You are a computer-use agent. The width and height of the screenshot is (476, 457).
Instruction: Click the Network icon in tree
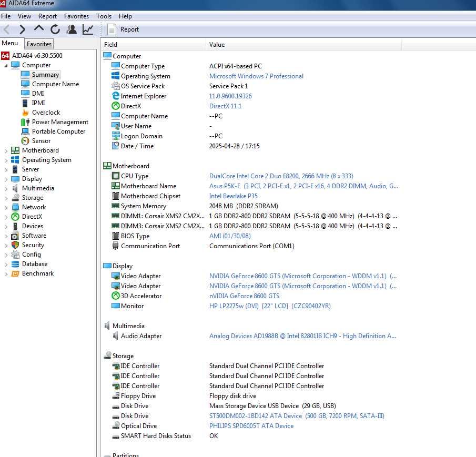15,207
